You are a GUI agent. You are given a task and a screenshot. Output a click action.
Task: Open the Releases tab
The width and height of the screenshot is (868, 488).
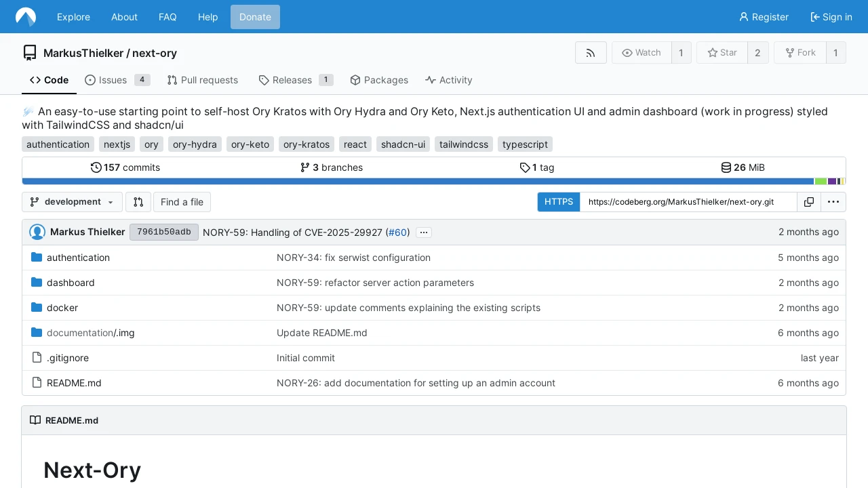tap(296, 80)
